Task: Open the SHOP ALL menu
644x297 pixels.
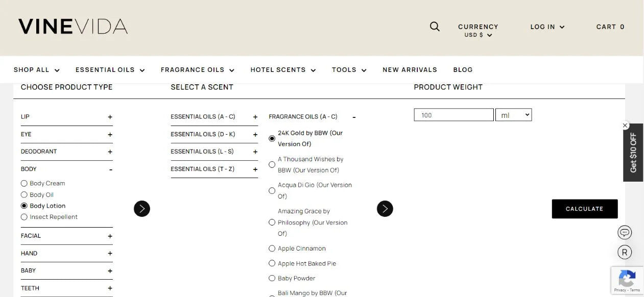Action: pyautogui.click(x=37, y=70)
